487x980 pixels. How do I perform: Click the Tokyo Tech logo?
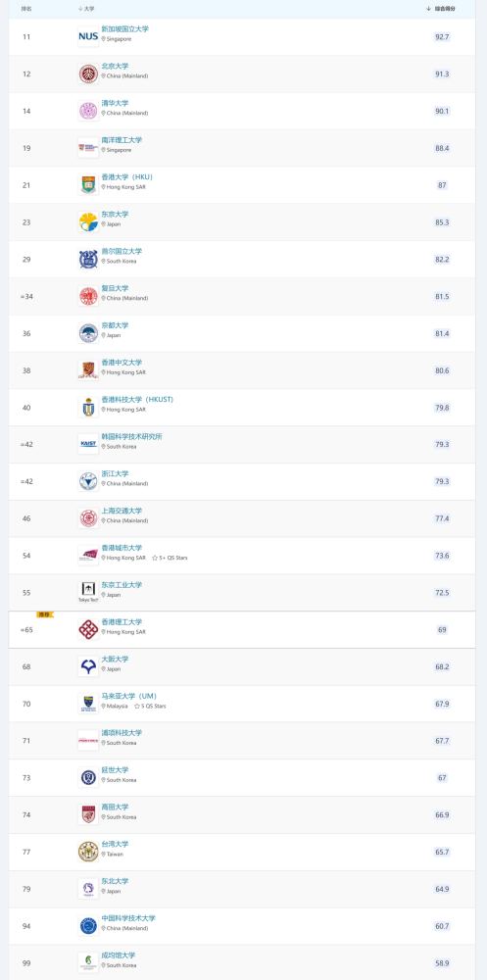88,593
